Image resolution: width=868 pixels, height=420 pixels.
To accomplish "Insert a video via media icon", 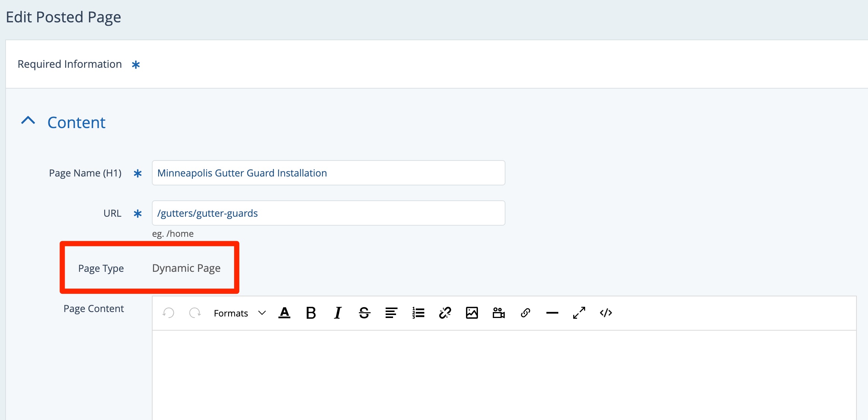I will click(x=498, y=313).
